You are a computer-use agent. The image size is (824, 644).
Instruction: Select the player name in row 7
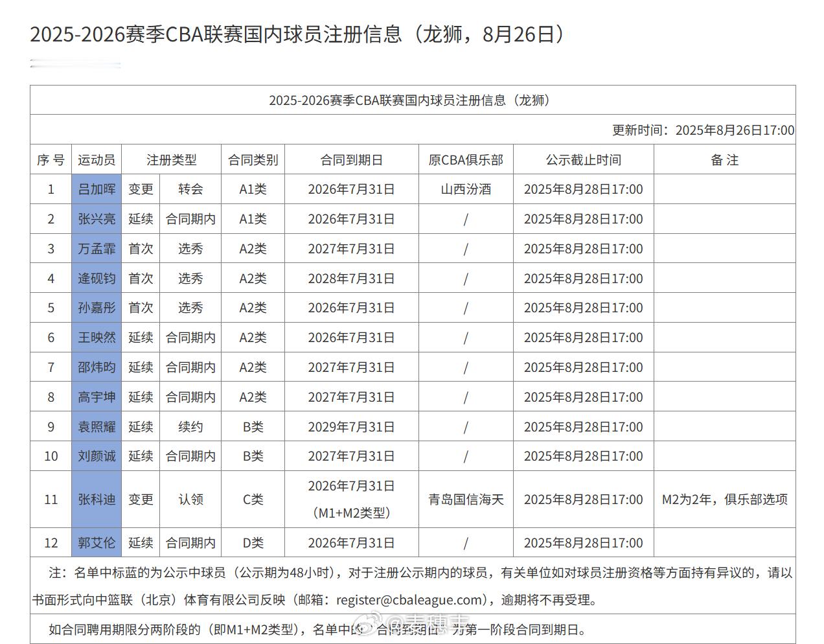click(x=97, y=367)
